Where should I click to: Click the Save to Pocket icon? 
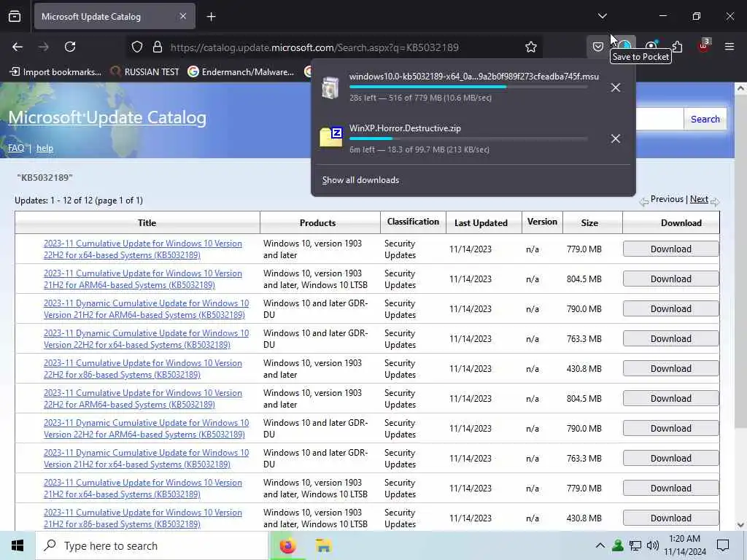(598, 47)
